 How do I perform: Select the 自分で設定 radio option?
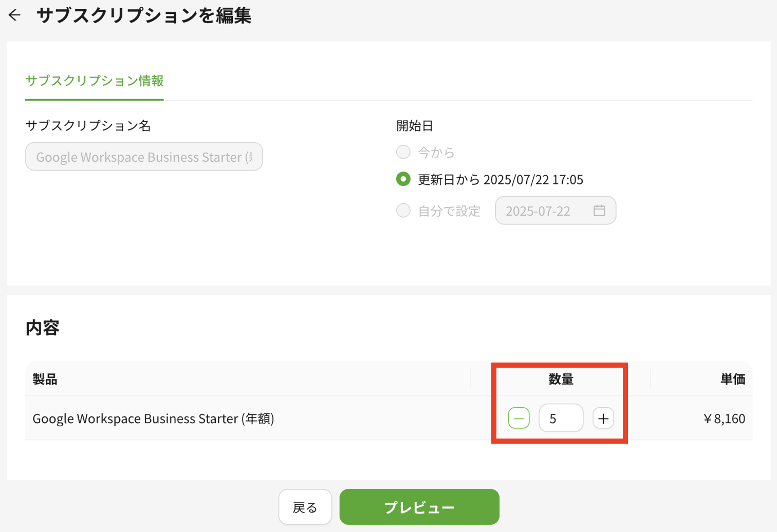point(403,211)
